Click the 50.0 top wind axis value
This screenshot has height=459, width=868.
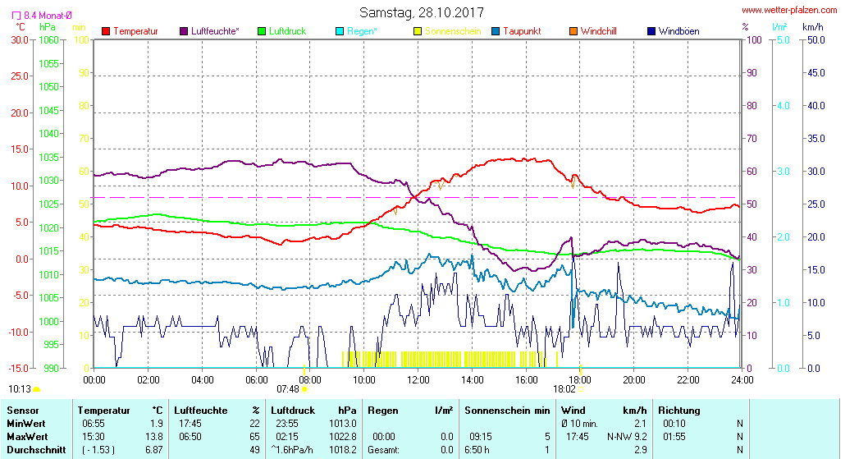(816, 40)
